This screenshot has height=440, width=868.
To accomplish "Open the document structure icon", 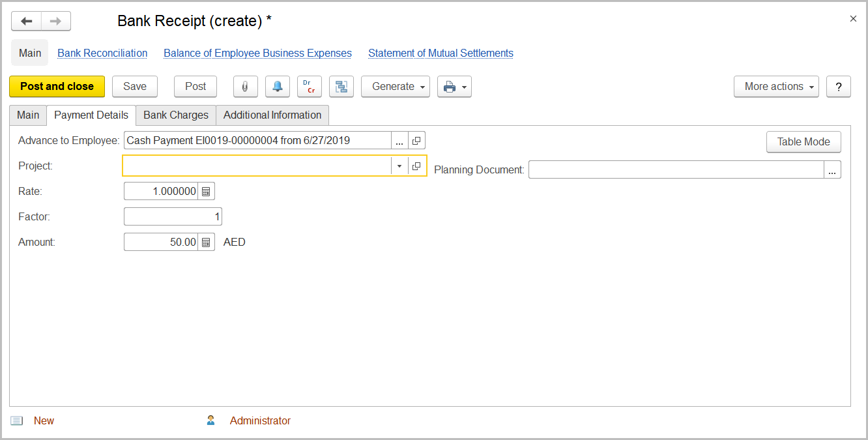I will pyautogui.click(x=341, y=86).
